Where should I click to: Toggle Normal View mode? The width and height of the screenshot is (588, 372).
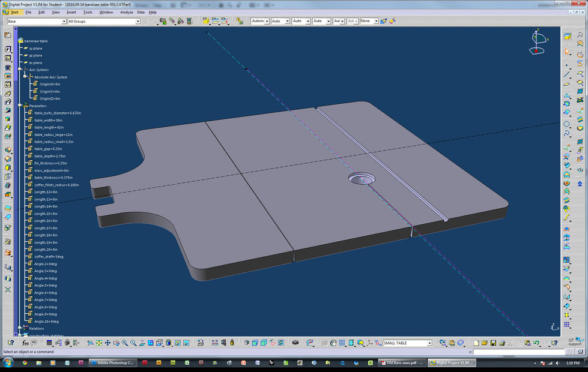pos(142,343)
